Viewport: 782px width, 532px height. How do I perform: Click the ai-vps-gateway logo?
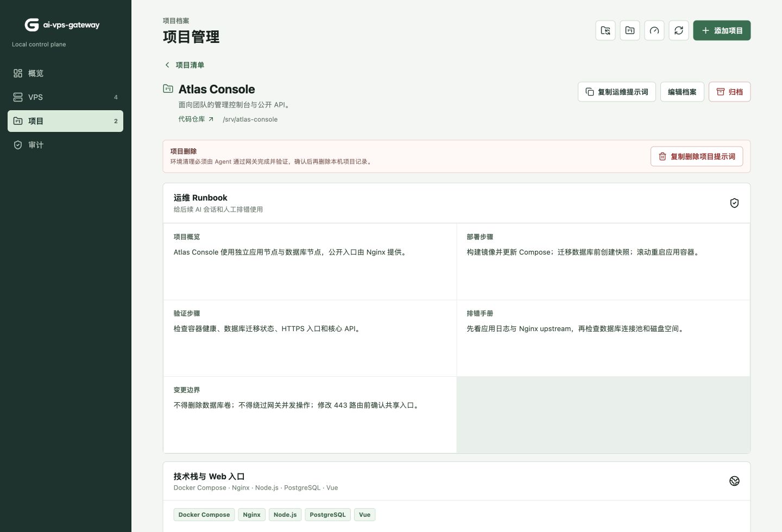pos(62,25)
